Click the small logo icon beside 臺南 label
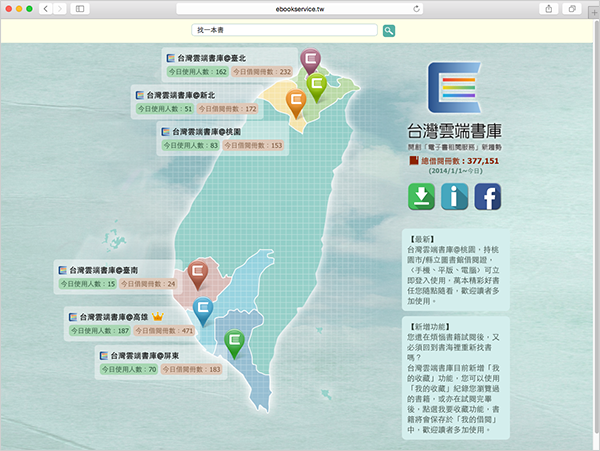The width and height of the screenshot is (600, 451). pyautogui.click(x=62, y=270)
